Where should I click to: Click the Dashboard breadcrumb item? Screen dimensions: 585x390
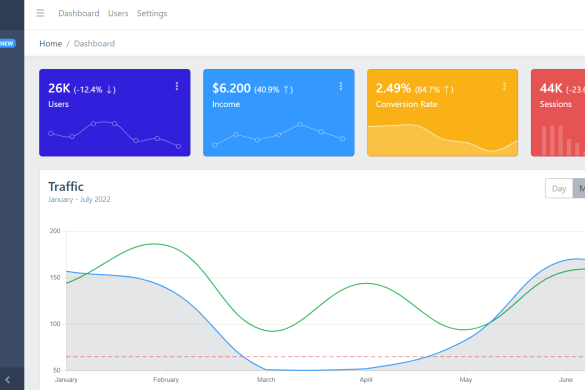tap(94, 44)
